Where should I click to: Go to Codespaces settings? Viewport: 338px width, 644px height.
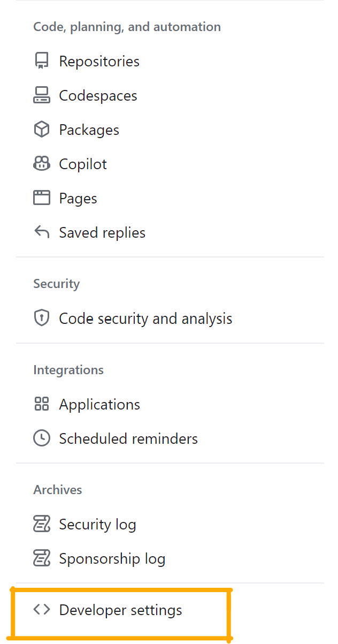tap(98, 95)
